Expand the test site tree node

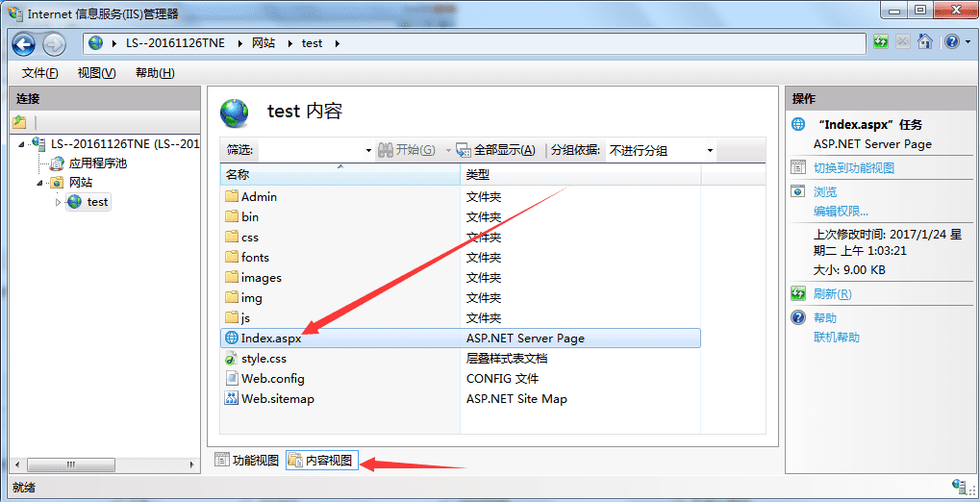click(58, 203)
